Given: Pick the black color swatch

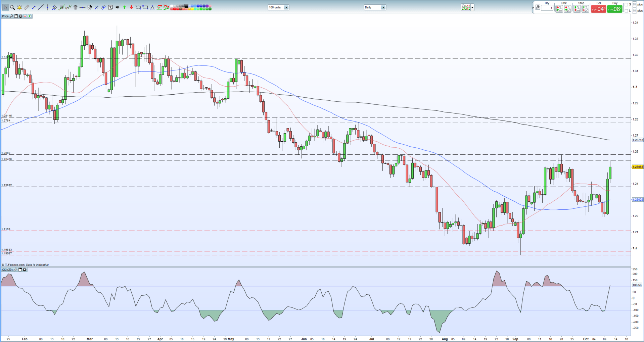Looking at the screenshot, I should [186, 6].
